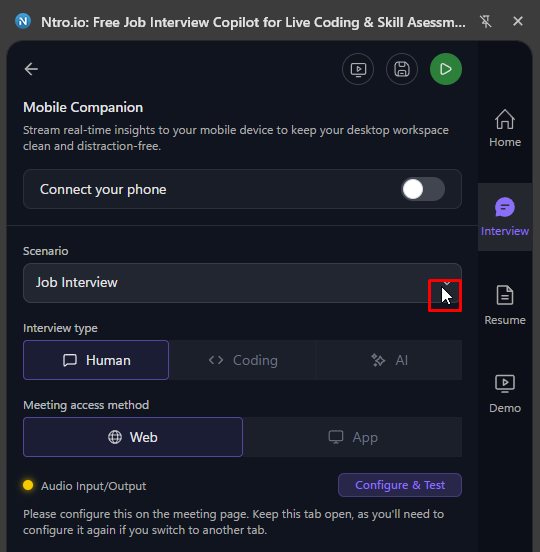Select Human interview type
This screenshot has height=552, width=540.
coord(96,360)
